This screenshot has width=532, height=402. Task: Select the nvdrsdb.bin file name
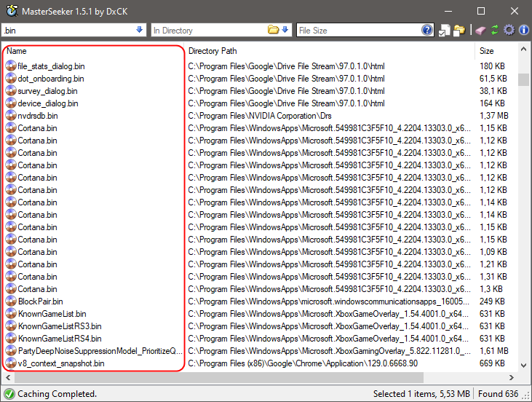(x=38, y=116)
